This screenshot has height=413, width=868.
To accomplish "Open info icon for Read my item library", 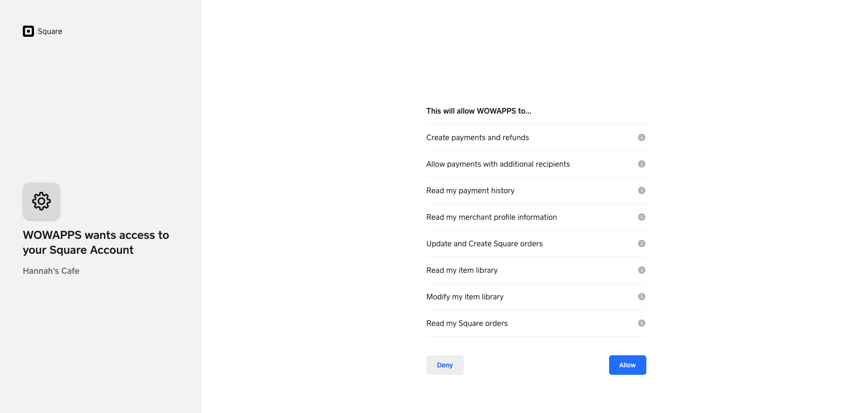I will [641, 270].
